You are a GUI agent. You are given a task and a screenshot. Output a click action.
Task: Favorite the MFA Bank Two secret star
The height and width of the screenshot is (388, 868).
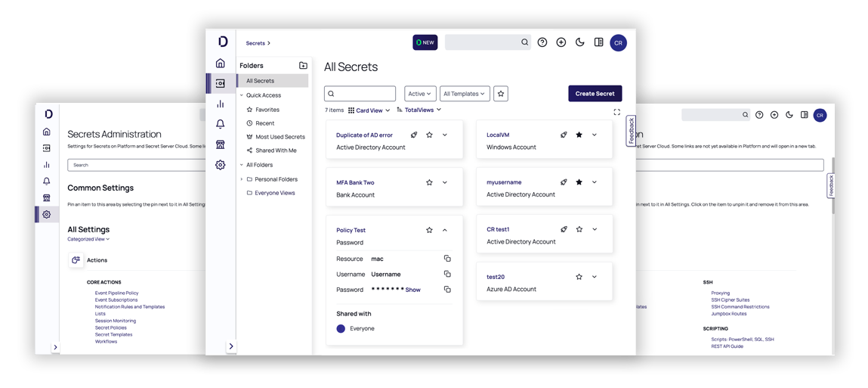pyautogui.click(x=429, y=182)
